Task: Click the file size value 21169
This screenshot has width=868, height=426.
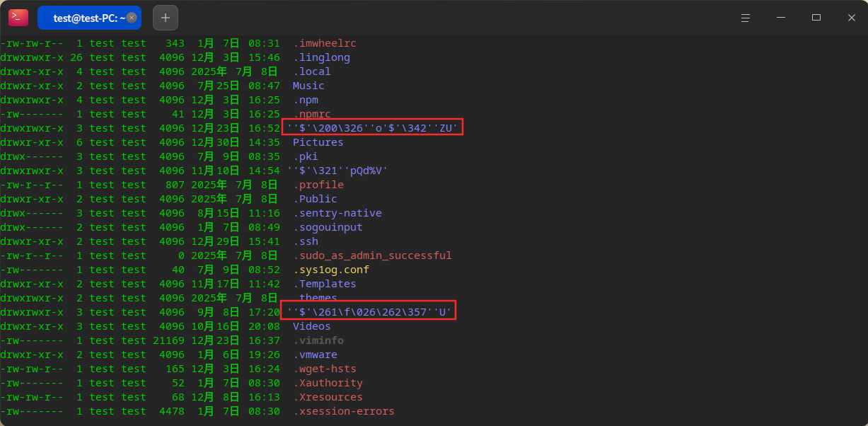Action: 168,340
